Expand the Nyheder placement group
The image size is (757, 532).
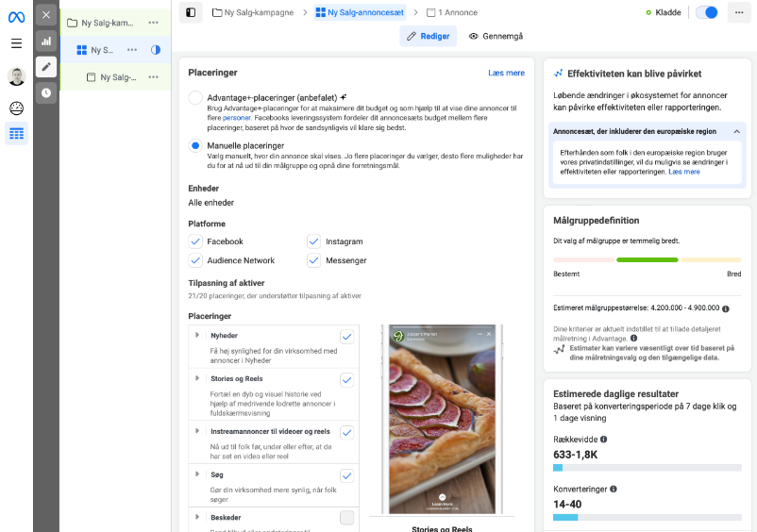point(197,335)
